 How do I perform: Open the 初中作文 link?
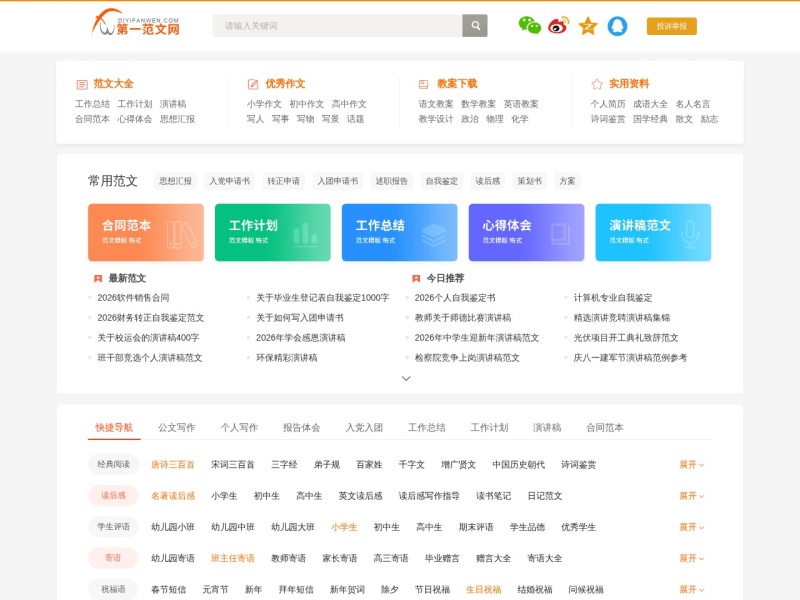coord(307,104)
